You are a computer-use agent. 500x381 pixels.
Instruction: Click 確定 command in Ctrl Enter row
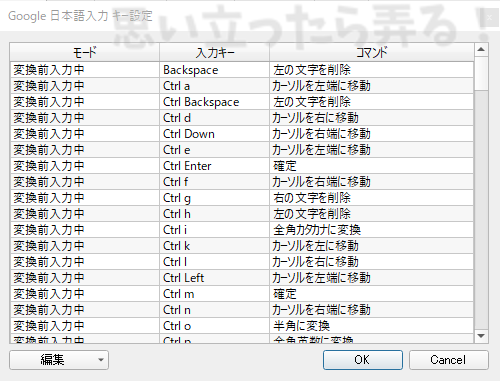coord(372,166)
